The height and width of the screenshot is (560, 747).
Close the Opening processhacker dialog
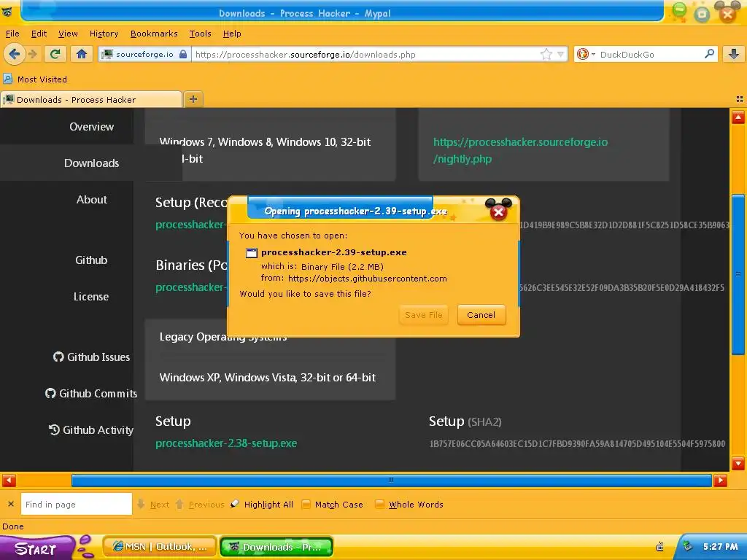(x=498, y=212)
